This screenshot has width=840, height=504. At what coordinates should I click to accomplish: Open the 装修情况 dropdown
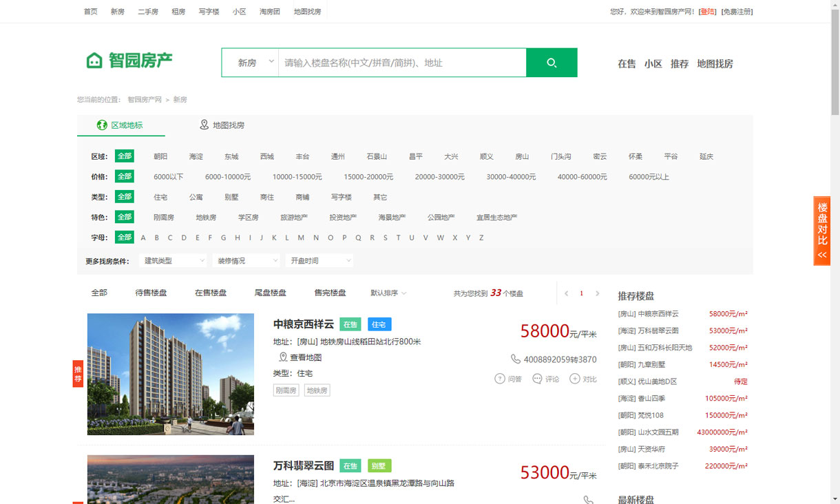[246, 261]
